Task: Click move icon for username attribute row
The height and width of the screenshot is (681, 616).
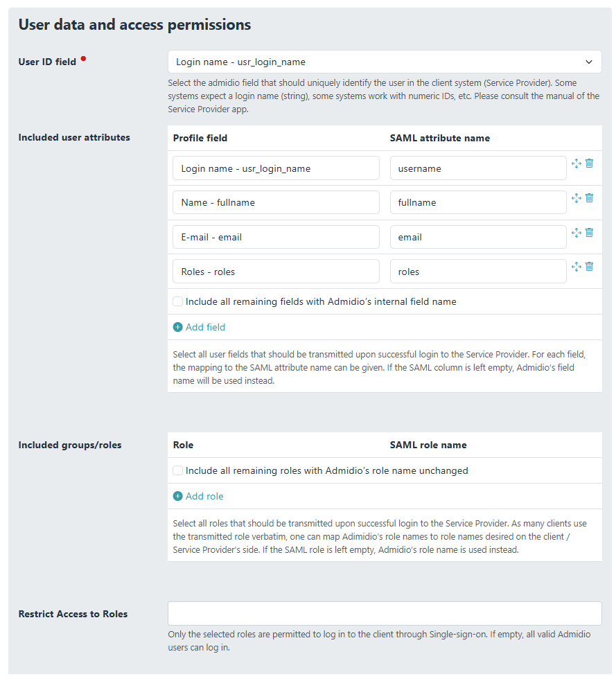Action: (576, 163)
